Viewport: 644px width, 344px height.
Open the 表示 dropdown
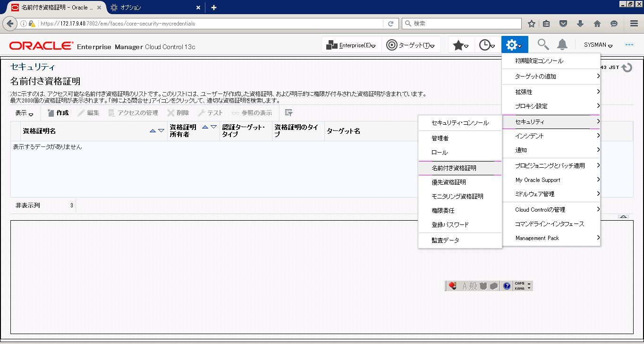24,113
